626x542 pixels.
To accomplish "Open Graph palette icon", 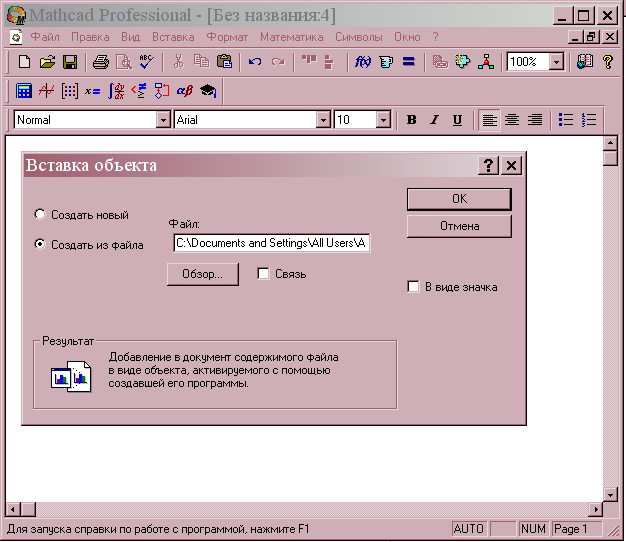I will pos(46,91).
